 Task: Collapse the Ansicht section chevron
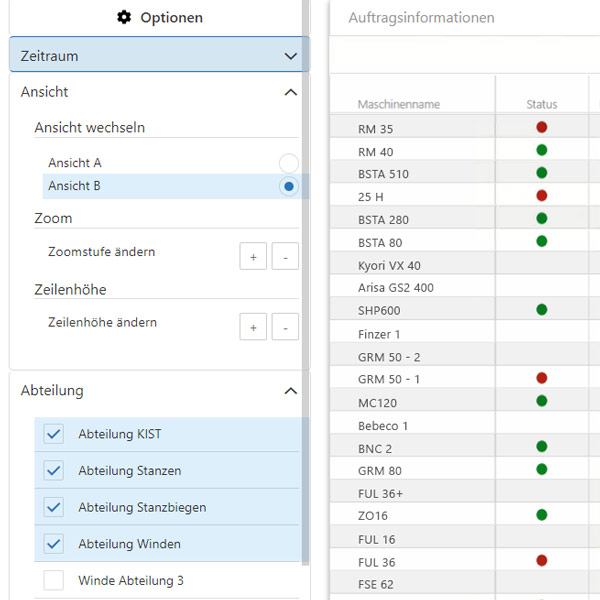pos(290,92)
